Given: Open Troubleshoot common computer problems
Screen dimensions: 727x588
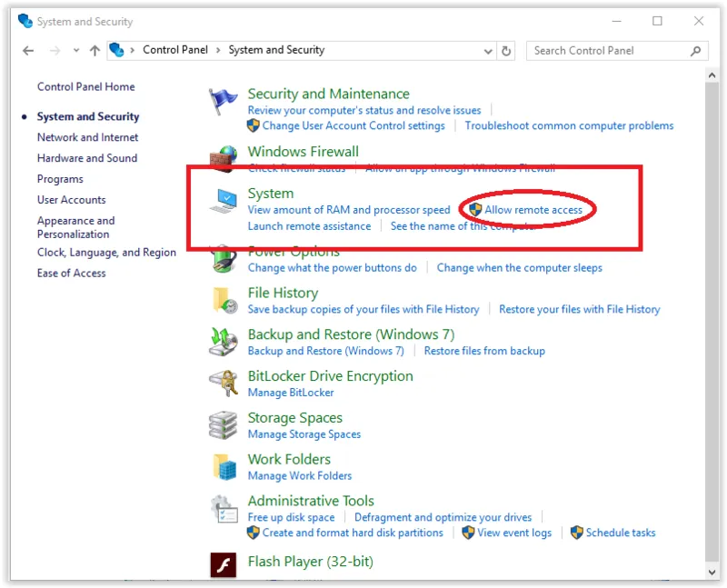Looking at the screenshot, I should (x=571, y=125).
